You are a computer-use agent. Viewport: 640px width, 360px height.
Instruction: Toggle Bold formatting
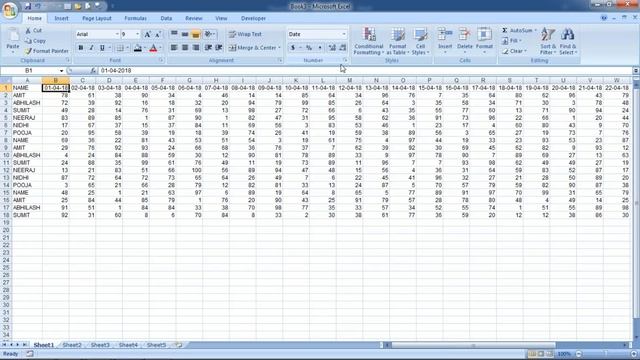(81, 48)
